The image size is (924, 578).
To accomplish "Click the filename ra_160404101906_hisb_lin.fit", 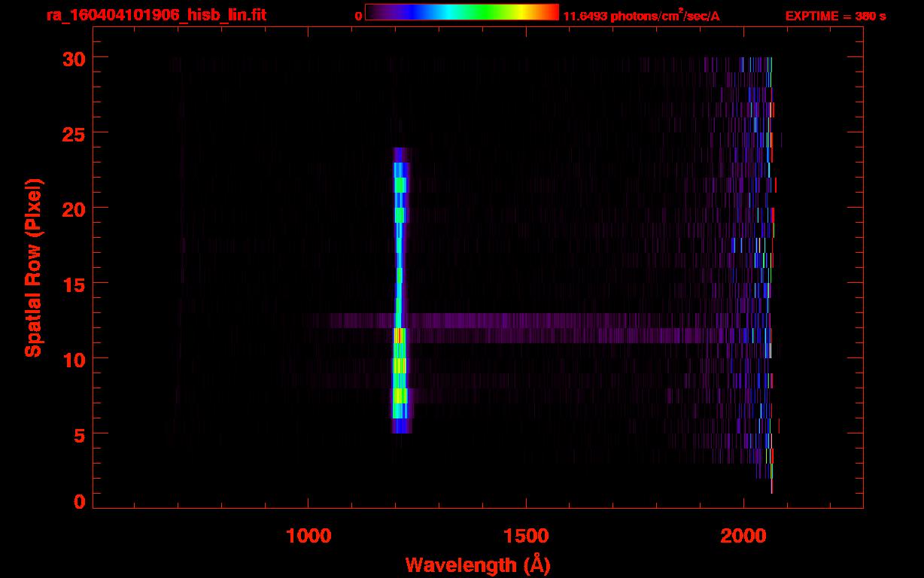I will coord(156,15).
